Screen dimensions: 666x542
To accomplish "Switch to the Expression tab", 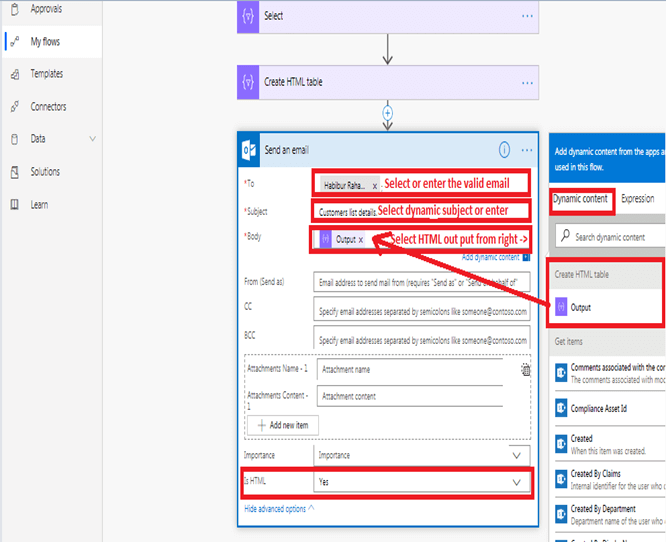I will [x=638, y=199].
